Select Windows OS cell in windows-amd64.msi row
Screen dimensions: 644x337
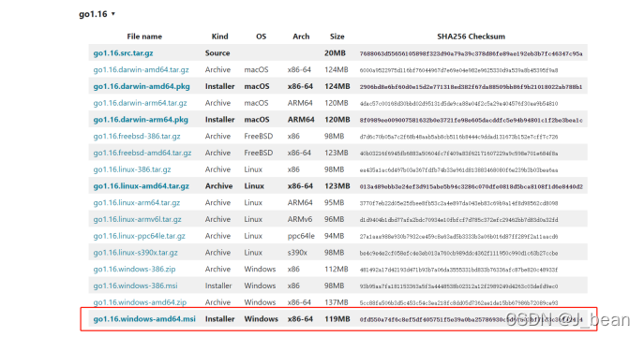[x=262, y=319]
